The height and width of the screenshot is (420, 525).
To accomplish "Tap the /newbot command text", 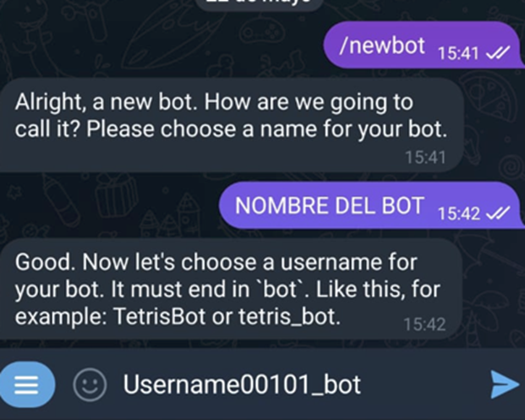I will (x=381, y=46).
